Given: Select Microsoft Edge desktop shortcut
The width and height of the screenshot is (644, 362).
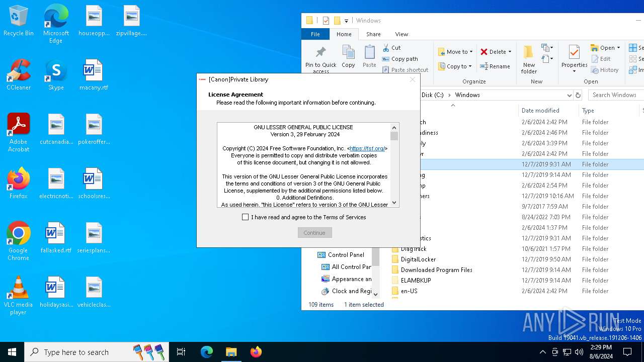Looking at the screenshot, I should (x=56, y=24).
